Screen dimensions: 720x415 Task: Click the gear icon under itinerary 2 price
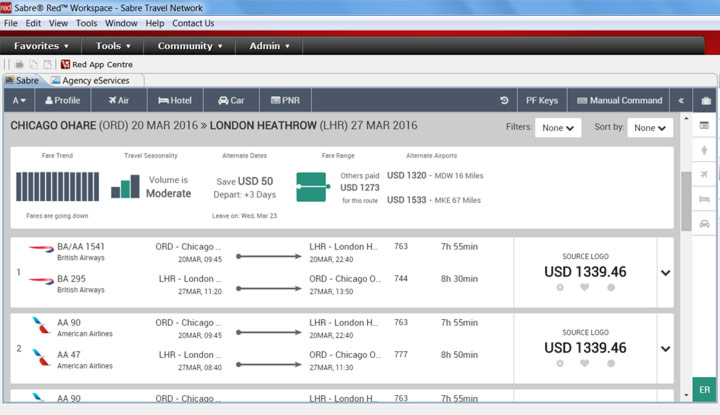[560, 363]
